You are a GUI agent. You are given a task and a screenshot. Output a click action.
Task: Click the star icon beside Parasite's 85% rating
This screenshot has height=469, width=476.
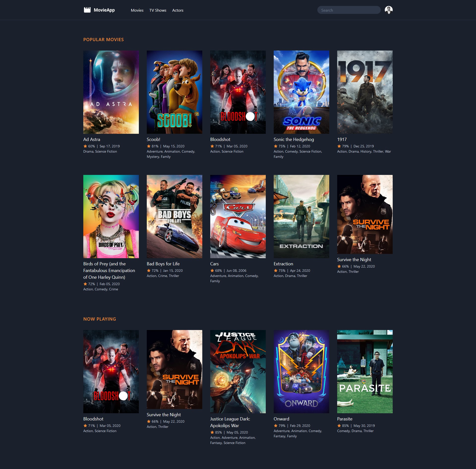coord(339,426)
